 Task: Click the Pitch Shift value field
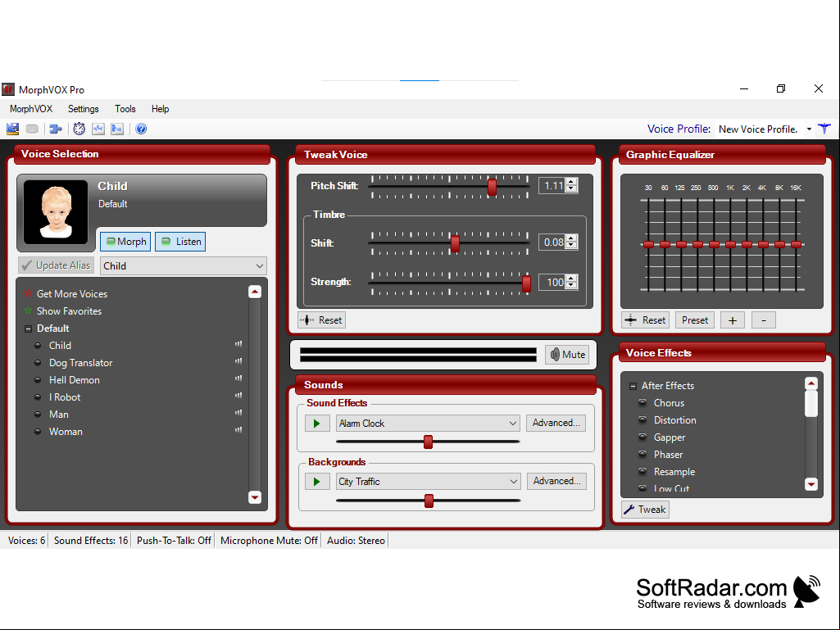(552, 185)
